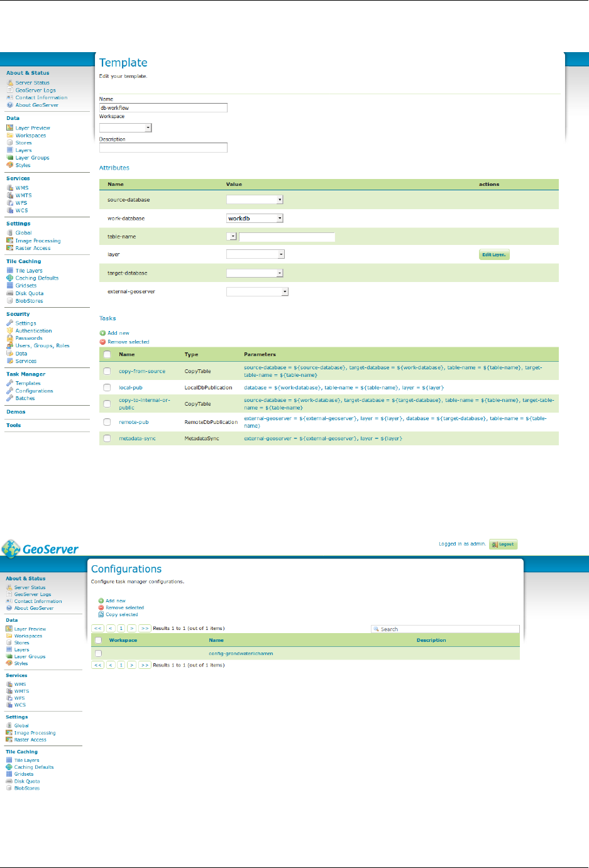Open Server Status in Template page sidebar
This screenshot has width=589, height=868.
point(32,82)
